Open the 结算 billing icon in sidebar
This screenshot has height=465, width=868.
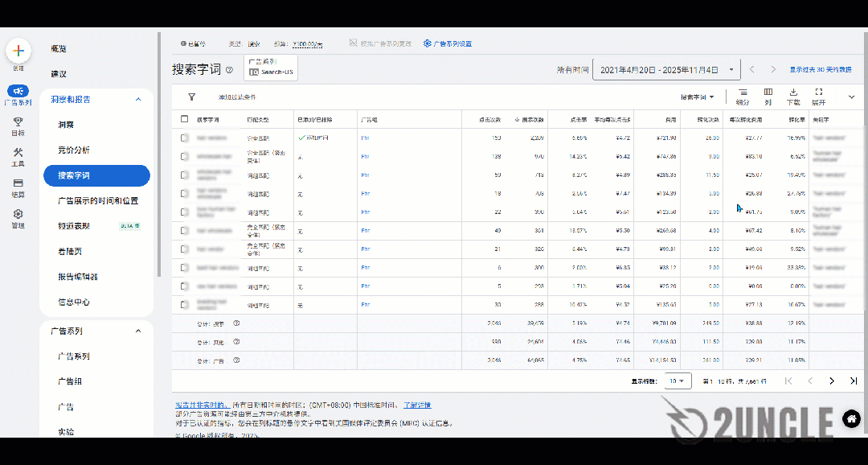click(x=18, y=183)
